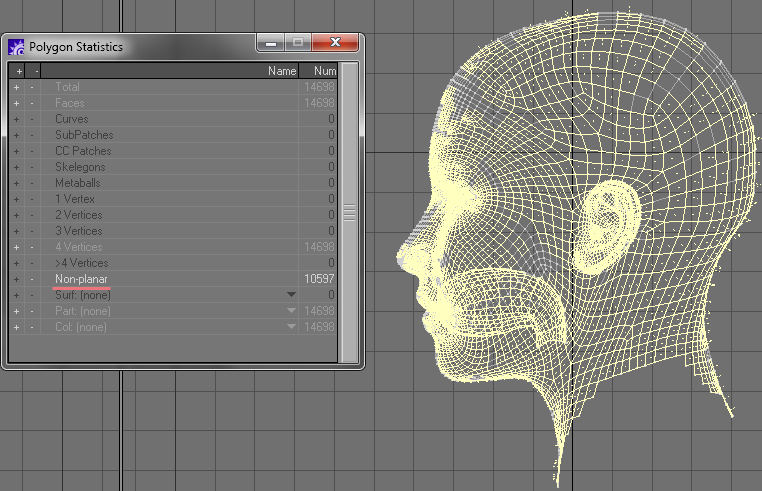The image size is (762, 491).
Task: Click the - button for Non-planar row
Action: [33, 279]
